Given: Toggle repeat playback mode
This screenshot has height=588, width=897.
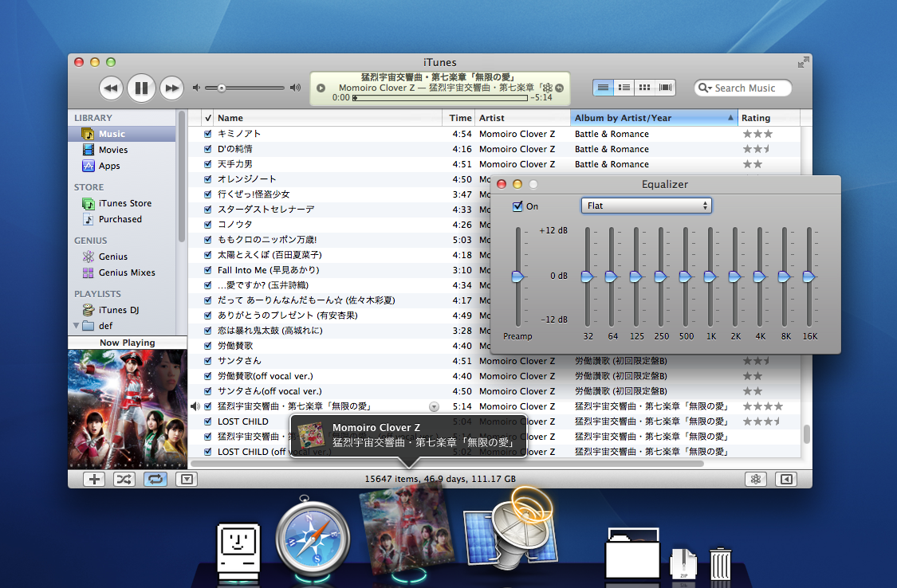Looking at the screenshot, I should pyautogui.click(x=155, y=479).
